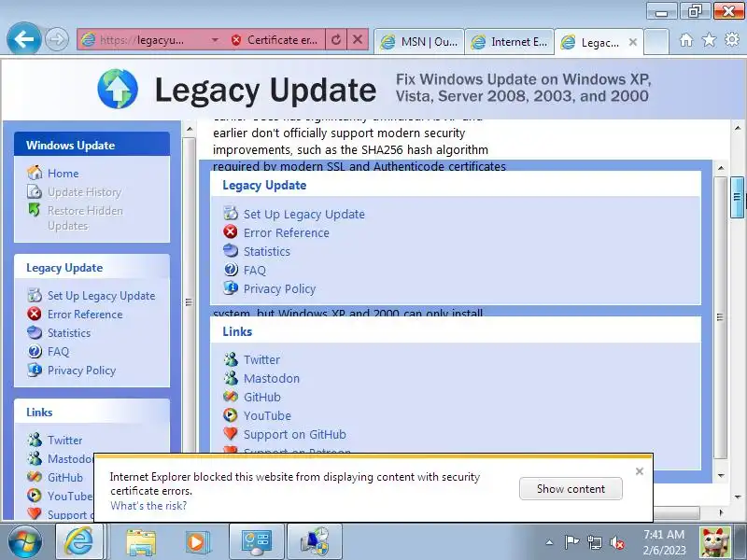
Task: Open Twitter link in left sidebar
Action: click(64, 440)
